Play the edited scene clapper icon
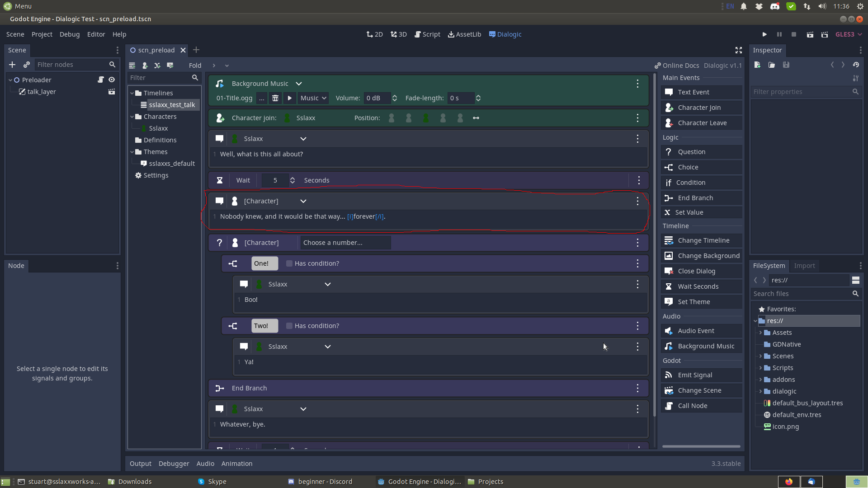 click(x=810, y=34)
